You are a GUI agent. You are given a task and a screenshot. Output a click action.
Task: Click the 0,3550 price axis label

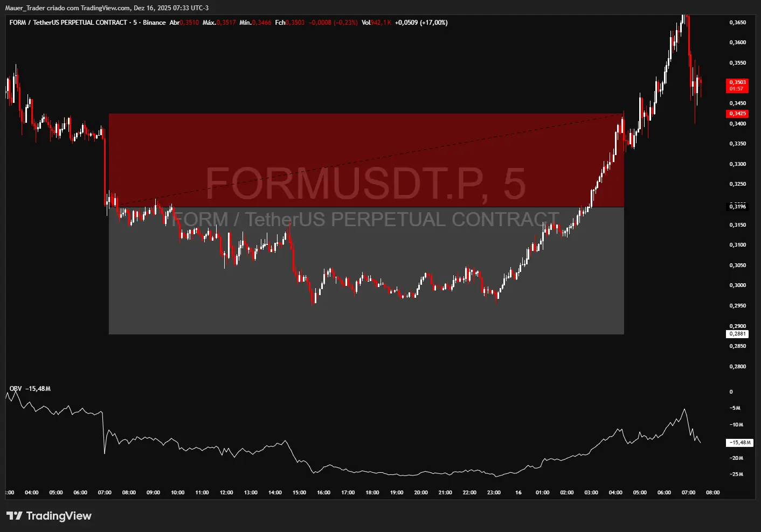(737, 63)
